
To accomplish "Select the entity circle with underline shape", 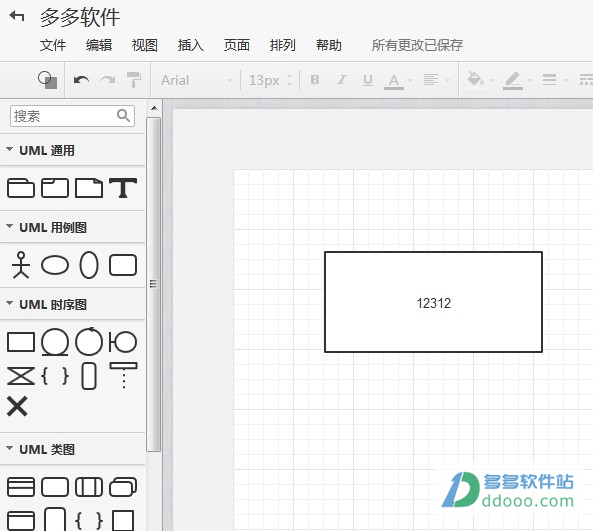I will (55, 342).
